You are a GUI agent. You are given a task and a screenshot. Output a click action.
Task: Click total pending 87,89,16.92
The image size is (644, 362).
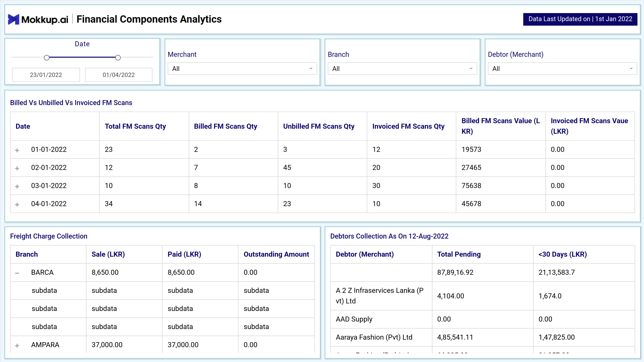click(x=455, y=272)
